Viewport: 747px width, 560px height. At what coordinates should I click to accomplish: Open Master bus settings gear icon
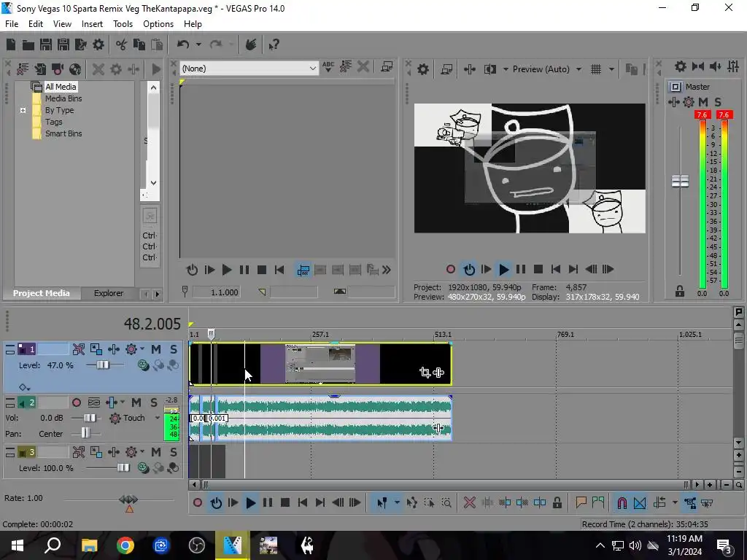pos(681,66)
